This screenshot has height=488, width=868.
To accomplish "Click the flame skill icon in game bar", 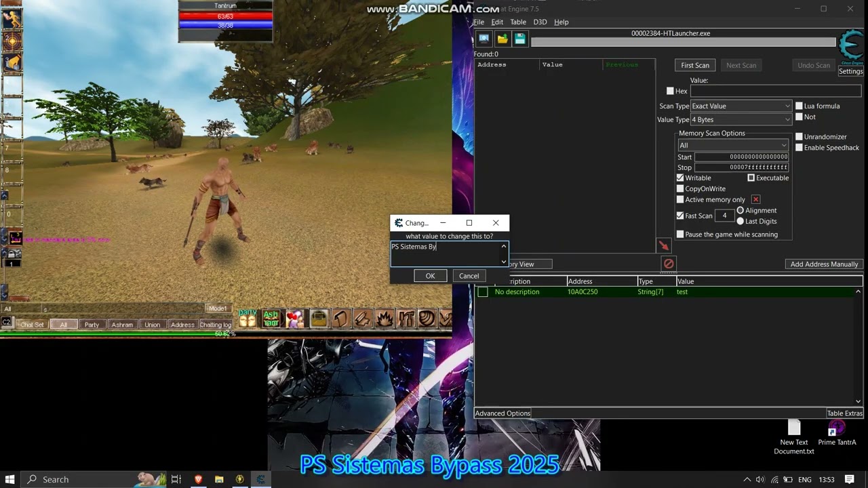I will pyautogui.click(x=384, y=318).
